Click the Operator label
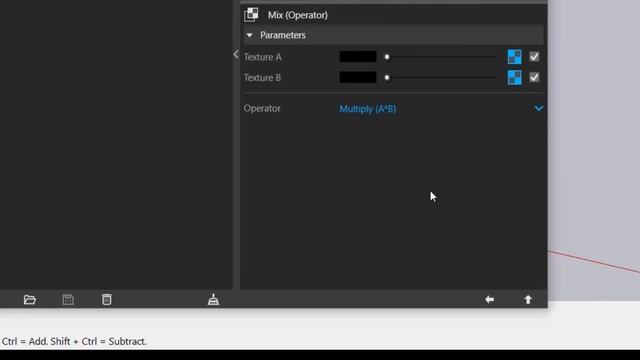The width and height of the screenshot is (640, 360). tap(262, 109)
